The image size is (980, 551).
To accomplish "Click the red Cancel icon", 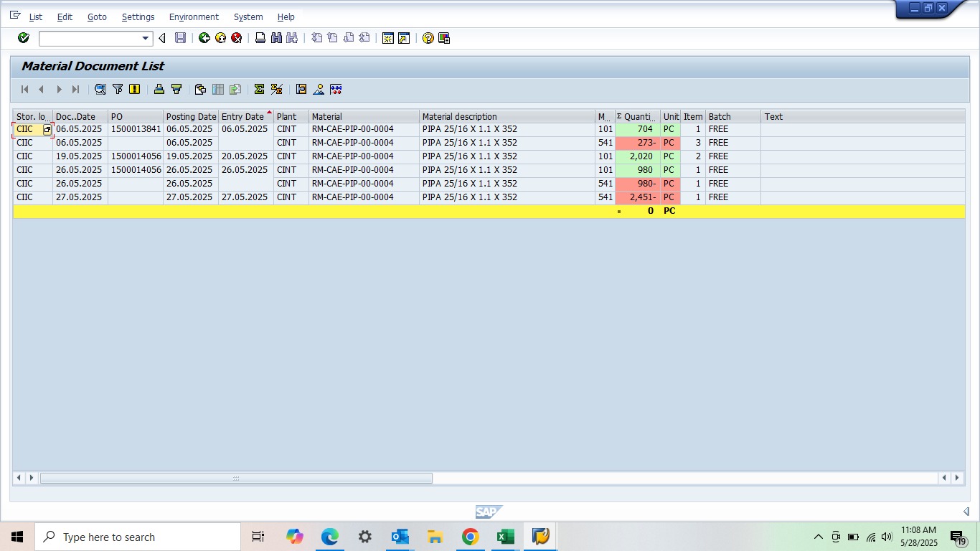I will [236, 38].
